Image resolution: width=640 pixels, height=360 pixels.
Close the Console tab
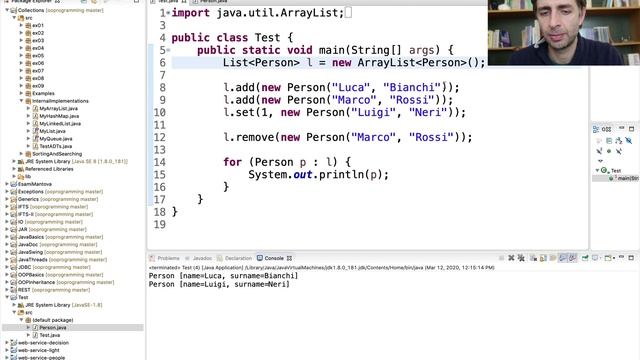click(289, 258)
